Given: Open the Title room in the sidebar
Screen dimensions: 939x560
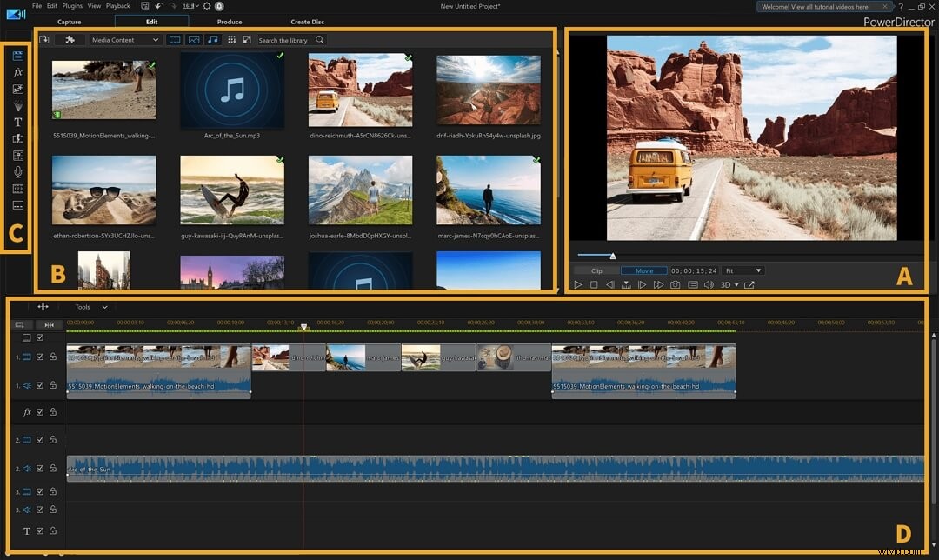Looking at the screenshot, I should click(x=17, y=123).
